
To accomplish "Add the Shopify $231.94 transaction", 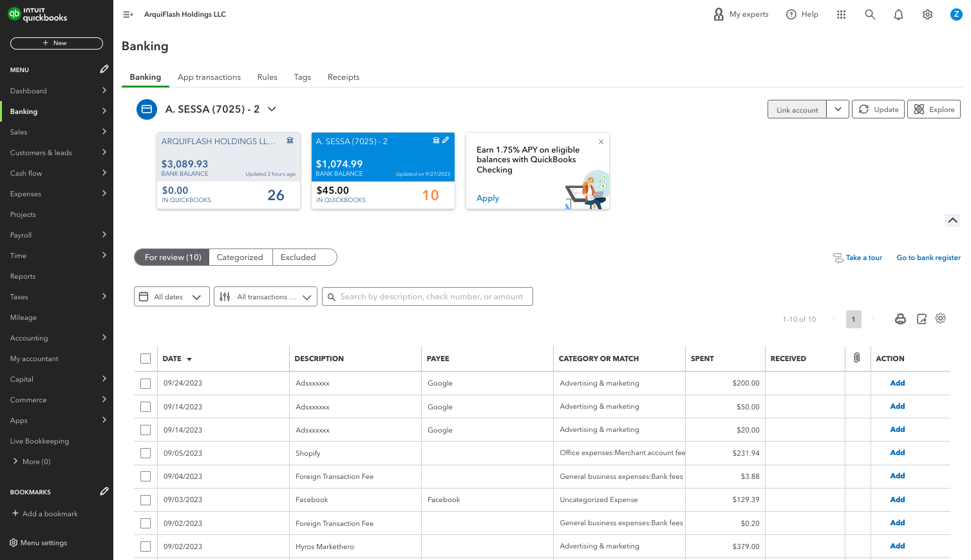I will tap(898, 453).
